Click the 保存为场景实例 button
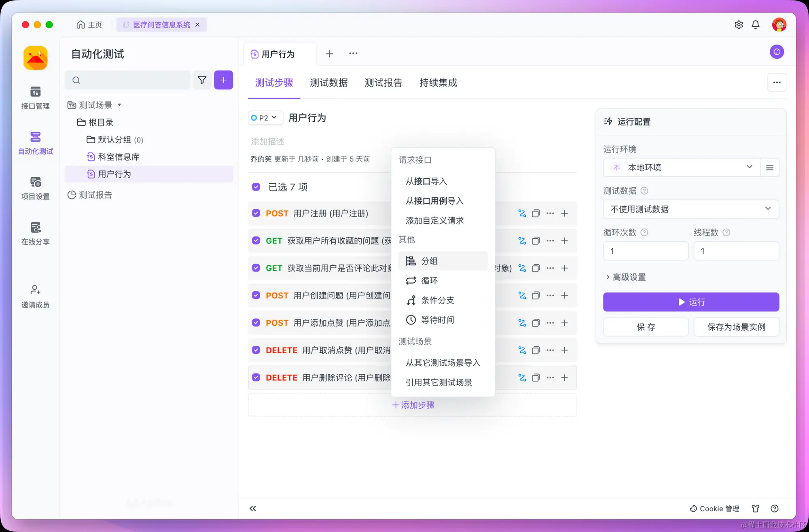 coord(736,327)
